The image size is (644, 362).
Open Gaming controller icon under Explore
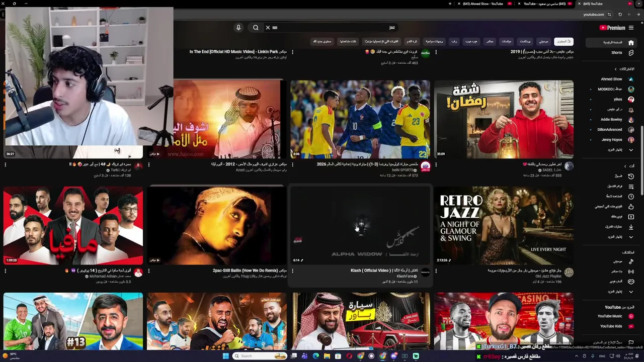pyautogui.click(x=631, y=282)
